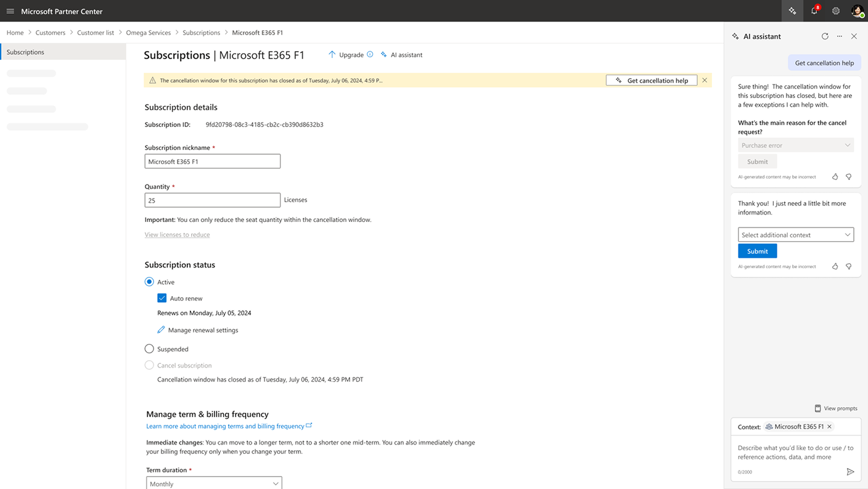Send the AI assistant message

tap(850, 472)
